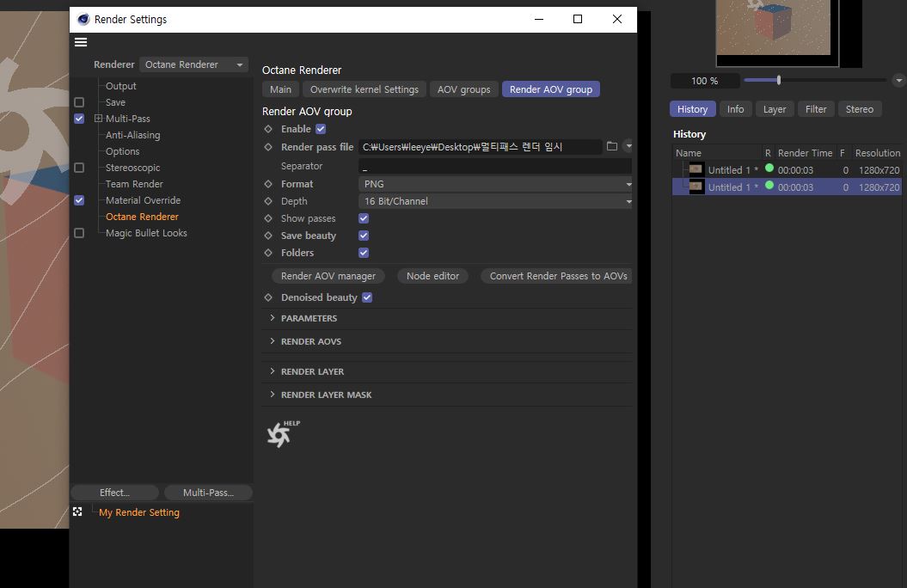Click the 100 % zoom value field
This screenshot has width=907, height=588.
tap(705, 81)
